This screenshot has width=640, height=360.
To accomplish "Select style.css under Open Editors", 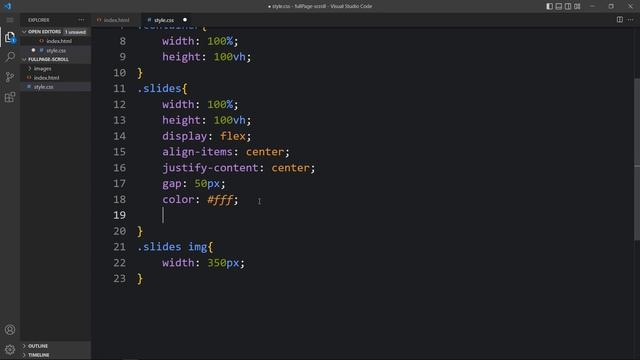I will (x=56, y=50).
